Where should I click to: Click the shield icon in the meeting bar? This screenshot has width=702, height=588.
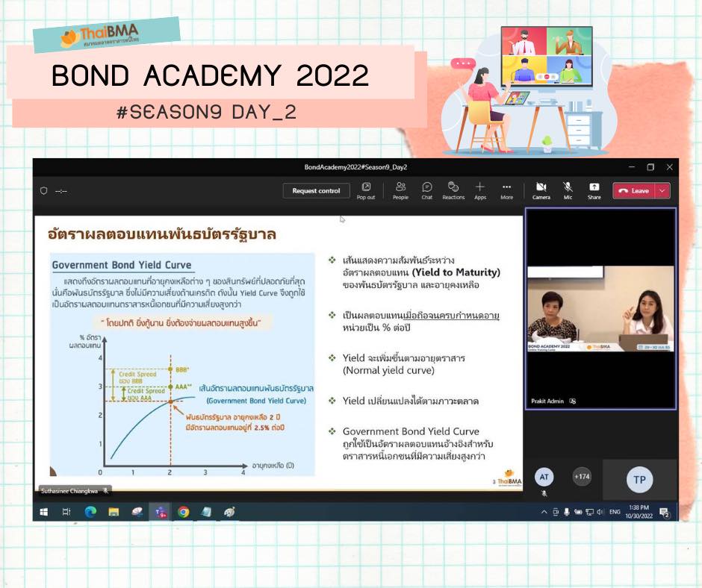[x=43, y=191]
